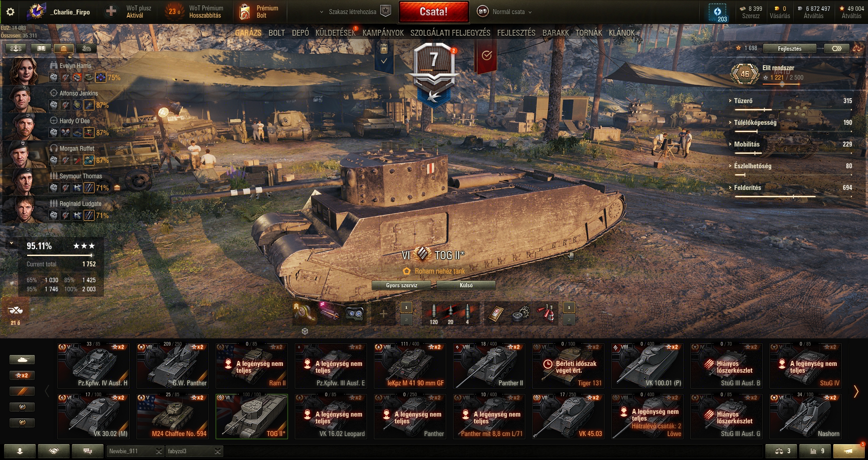Open the Normál csata battle type dropdown

tap(505, 12)
